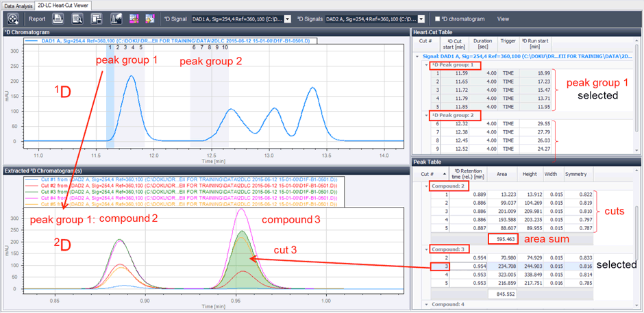644x313 pixels.
Task: Click the second colorful grid toolbar icon
Action: (149, 18)
